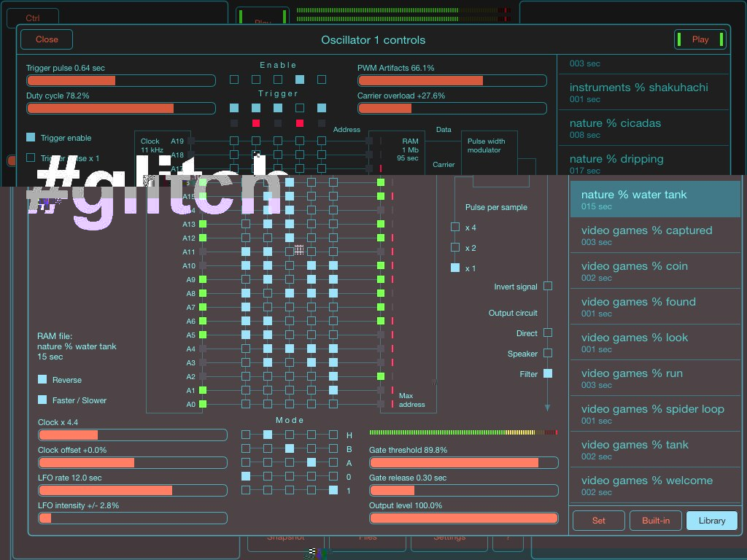This screenshot has width=747, height=560.
Task: Load 'video games % welcome' sample
Action: [655, 485]
